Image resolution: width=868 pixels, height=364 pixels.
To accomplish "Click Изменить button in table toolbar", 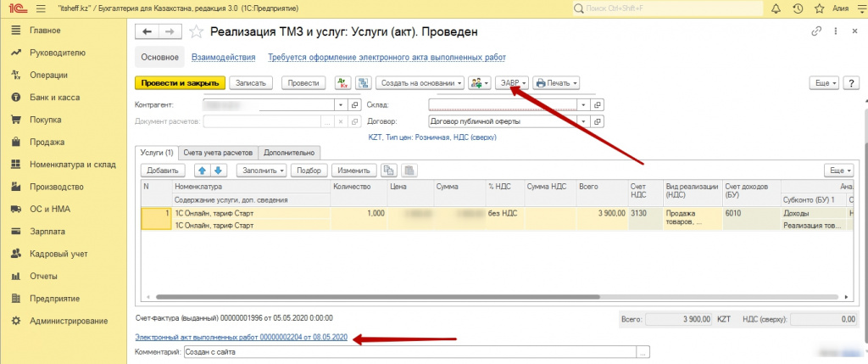I will (x=355, y=170).
